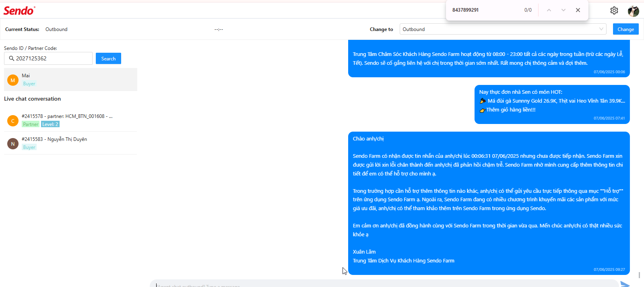Open the user profile avatar

coord(633,11)
